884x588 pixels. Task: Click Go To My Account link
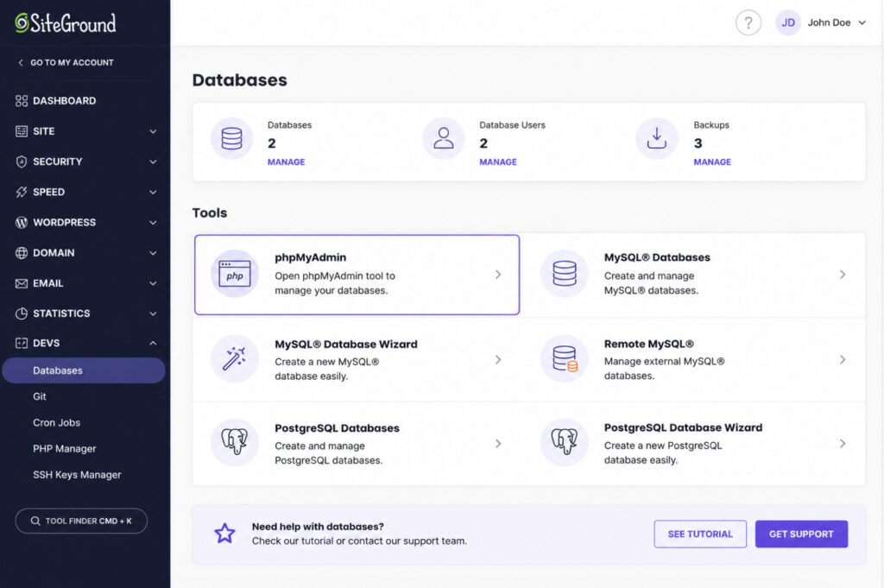coord(72,62)
